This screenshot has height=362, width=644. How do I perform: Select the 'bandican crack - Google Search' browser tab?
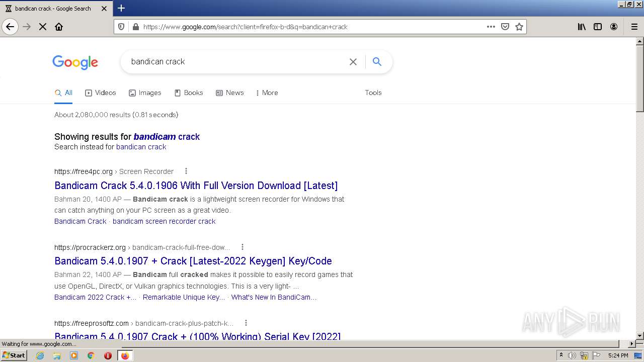click(x=55, y=8)
